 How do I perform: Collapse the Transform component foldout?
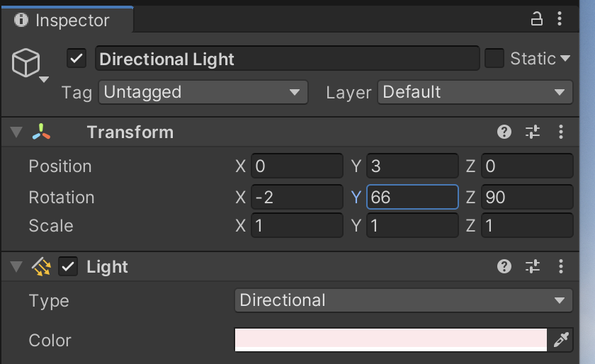coord(16,132)
